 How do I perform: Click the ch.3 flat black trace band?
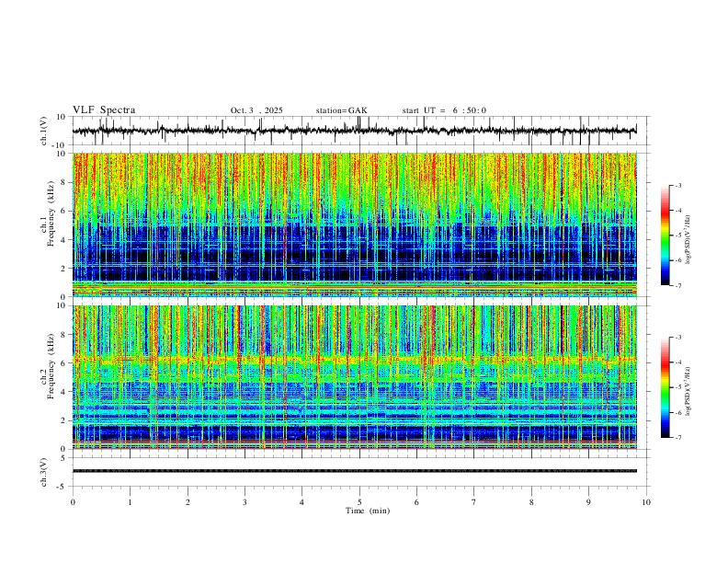pos(355,471)
